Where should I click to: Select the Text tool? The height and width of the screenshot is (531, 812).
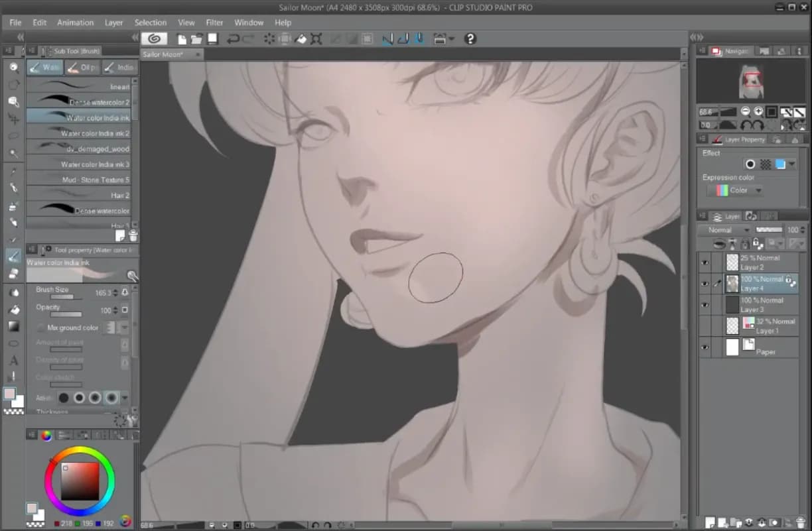(x=13, y=361)
